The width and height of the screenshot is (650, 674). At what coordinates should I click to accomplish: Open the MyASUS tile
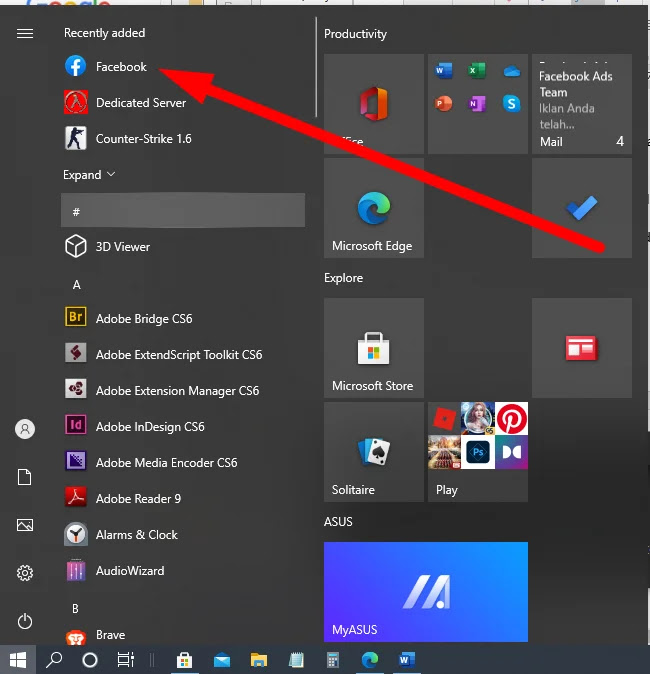[426, 592]
